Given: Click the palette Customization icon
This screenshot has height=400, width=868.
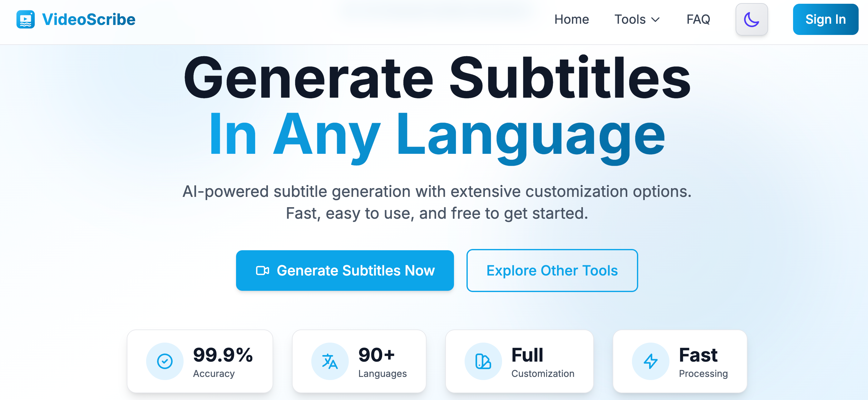Looking at the screenshot, I should click(483, 361).
